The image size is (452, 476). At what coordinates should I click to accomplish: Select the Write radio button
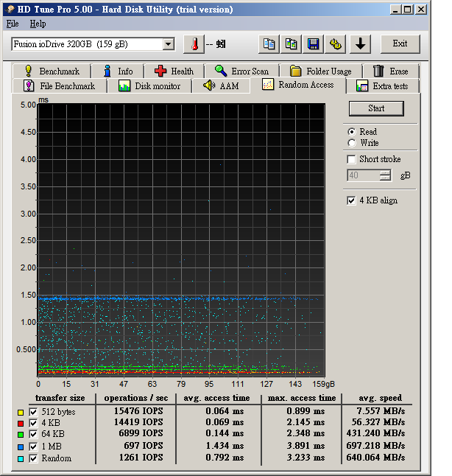(x=352, y=143)
